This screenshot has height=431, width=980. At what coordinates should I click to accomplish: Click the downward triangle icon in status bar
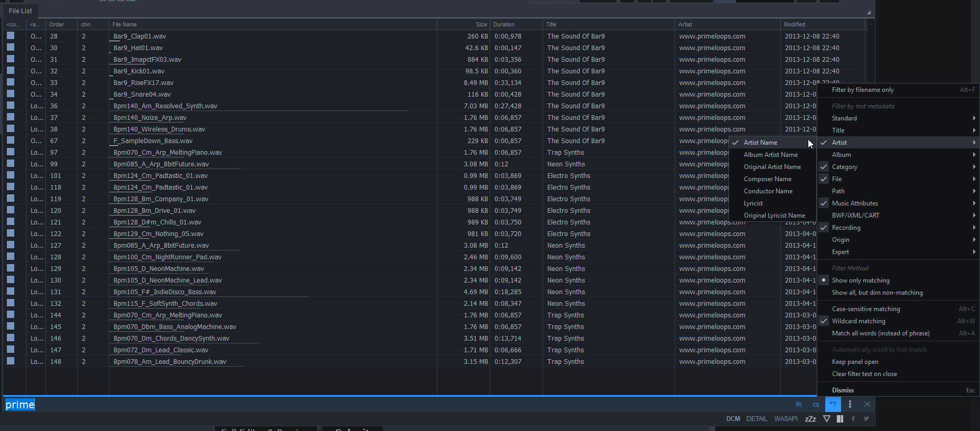(827, 419)
